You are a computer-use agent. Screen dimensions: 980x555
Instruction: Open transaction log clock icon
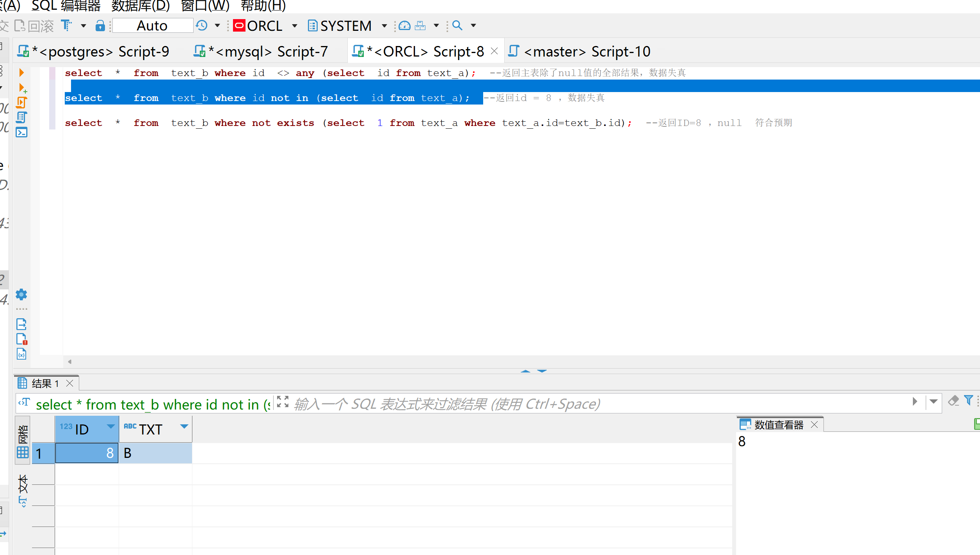pos(202,26)
